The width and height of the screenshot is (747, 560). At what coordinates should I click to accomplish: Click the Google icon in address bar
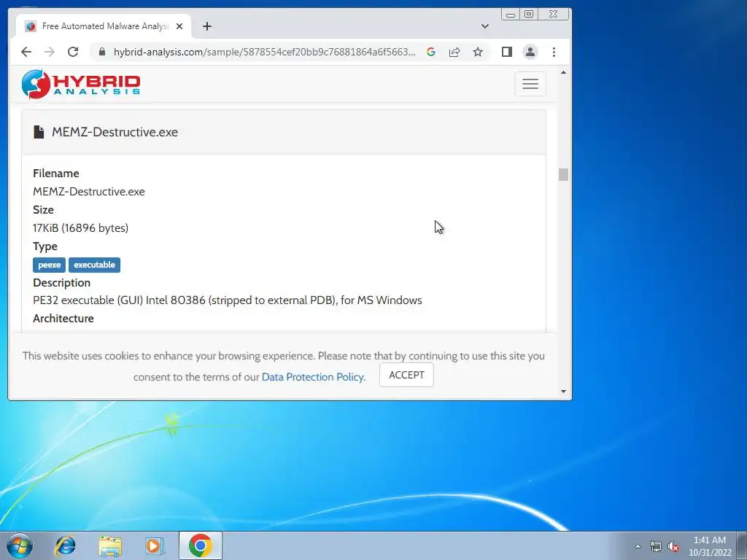tap(431, 52)
